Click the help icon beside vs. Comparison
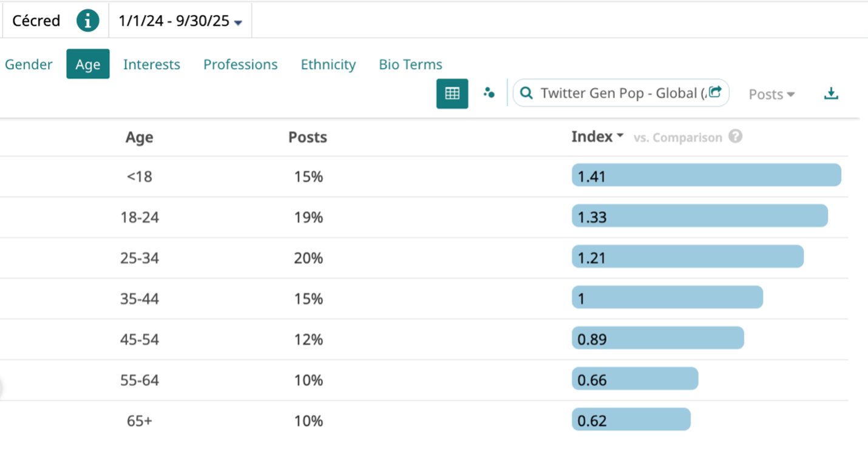The width and height of the screenshot is (868, 452). click(x=735, y=137)
